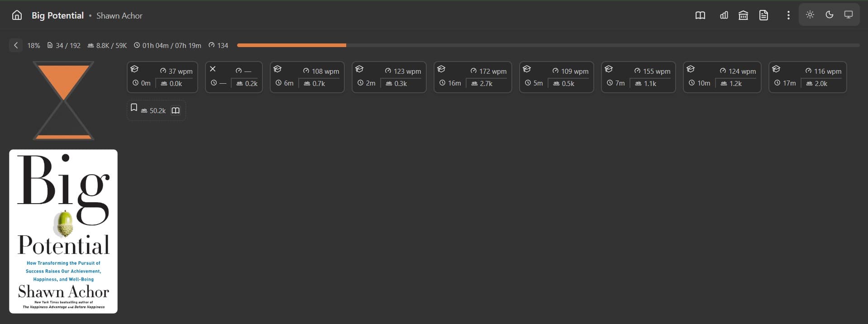Open the 108 wpm session card
Viewport: 868px width, 324px height.
point(307,77)
